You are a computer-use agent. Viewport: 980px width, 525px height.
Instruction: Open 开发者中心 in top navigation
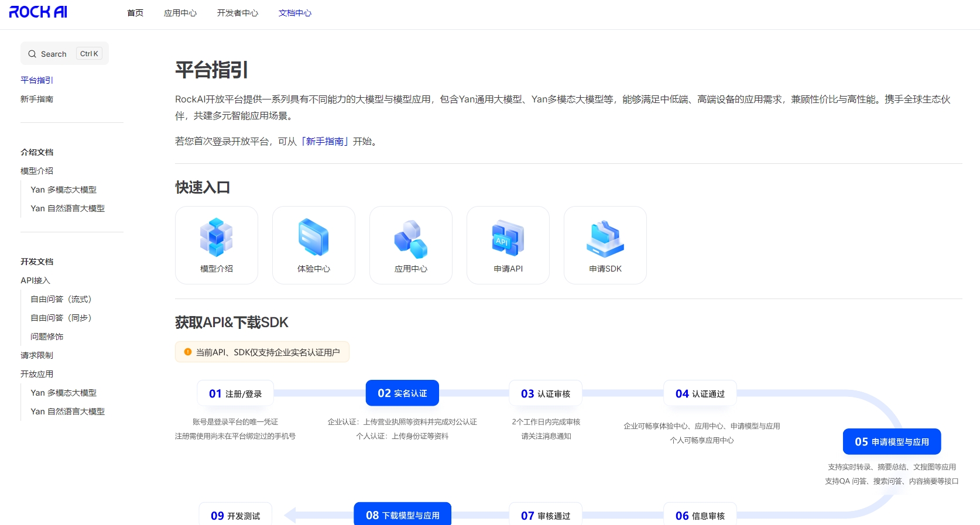[238, 13]
